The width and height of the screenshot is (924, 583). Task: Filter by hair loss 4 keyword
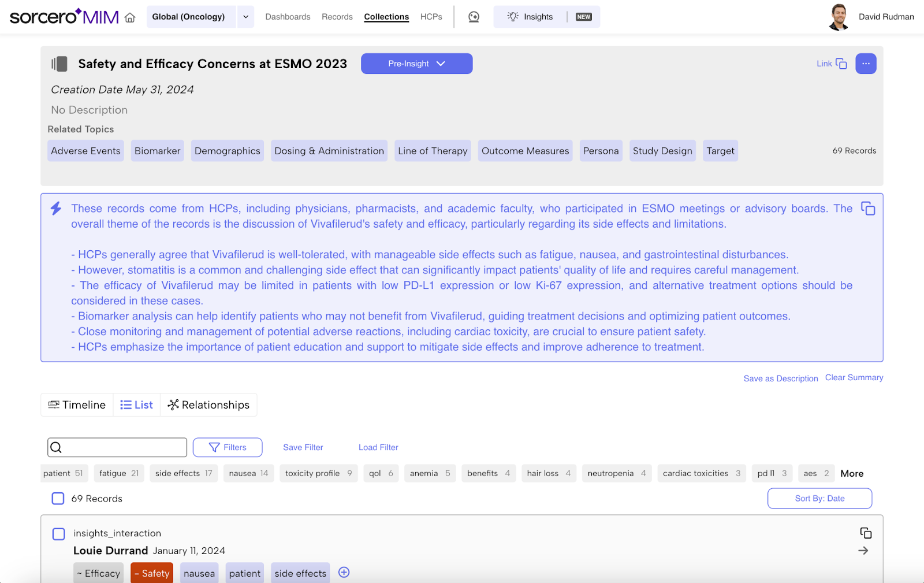549,473
